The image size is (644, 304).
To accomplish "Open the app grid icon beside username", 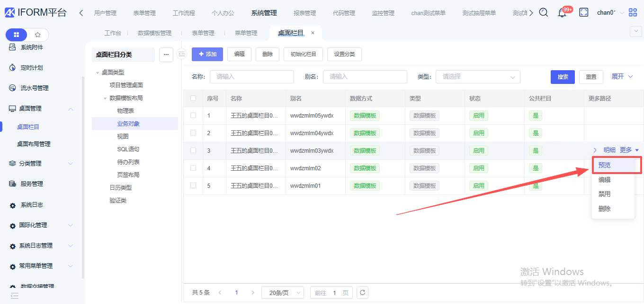I will [x=633, y=13].
